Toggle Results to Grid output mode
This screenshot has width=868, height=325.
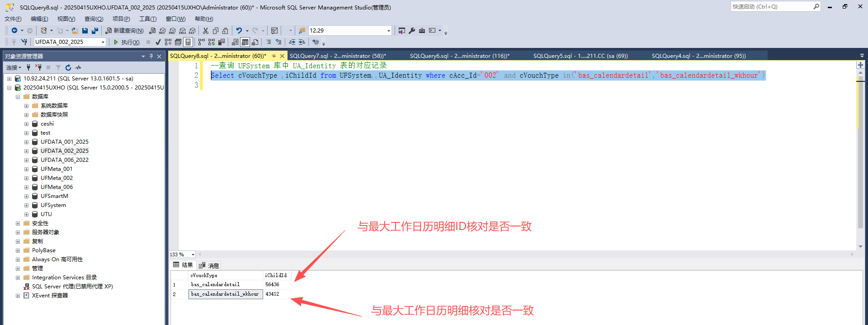tap(245, 42)
